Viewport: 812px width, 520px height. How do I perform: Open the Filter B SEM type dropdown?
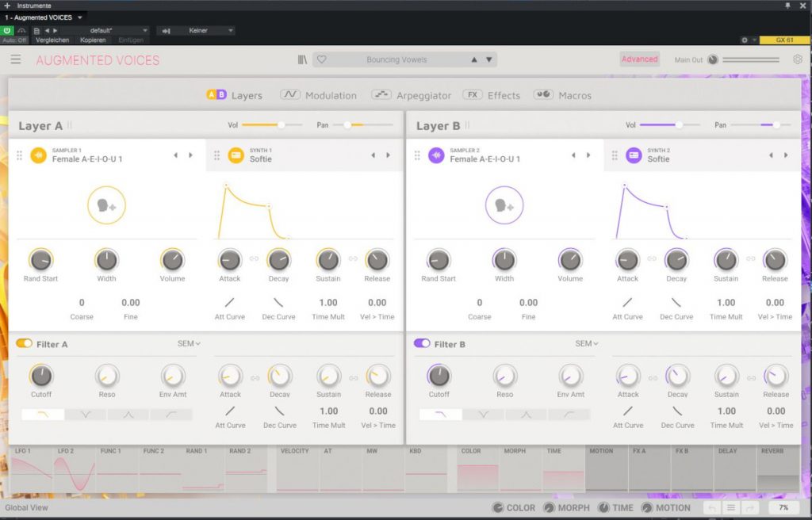tap(586, 343)
